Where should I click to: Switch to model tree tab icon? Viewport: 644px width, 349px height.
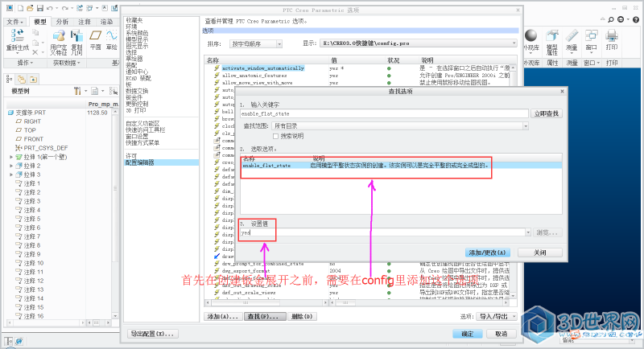pos(9,79)
